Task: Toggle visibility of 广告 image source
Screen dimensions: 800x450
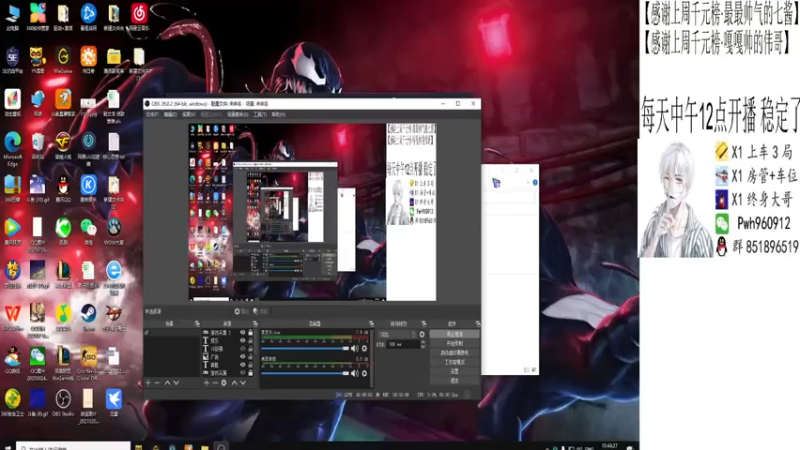Action: (242, 357)
